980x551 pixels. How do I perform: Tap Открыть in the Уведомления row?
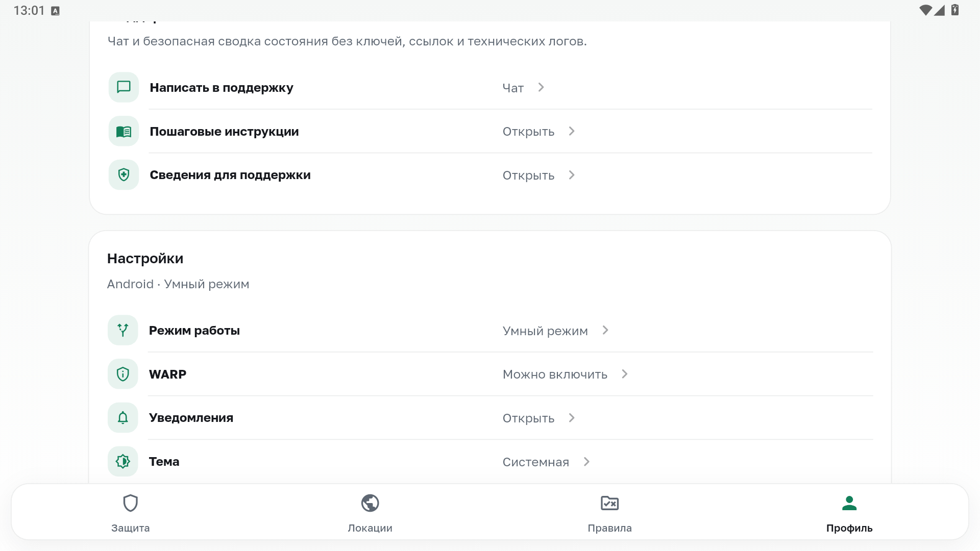(528, 418)
